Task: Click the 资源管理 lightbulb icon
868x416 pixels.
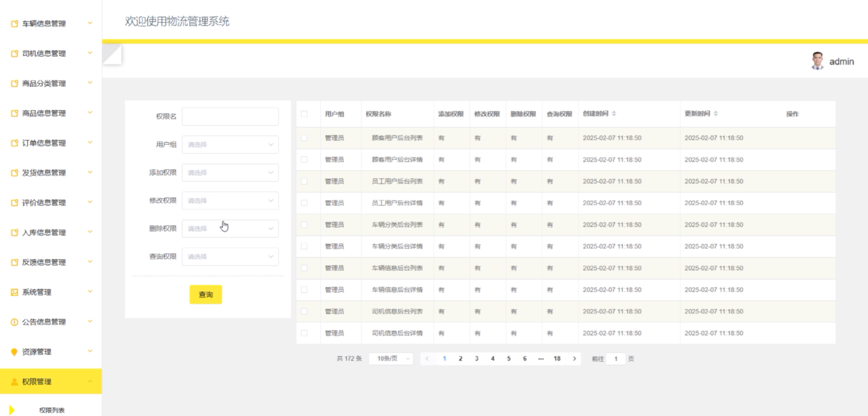Action: pos(14,352)
